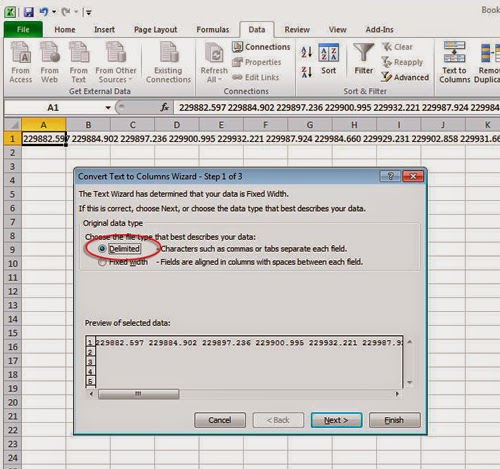Click into the formula bar text
The image size is (500, 469).
coord(337,108)
